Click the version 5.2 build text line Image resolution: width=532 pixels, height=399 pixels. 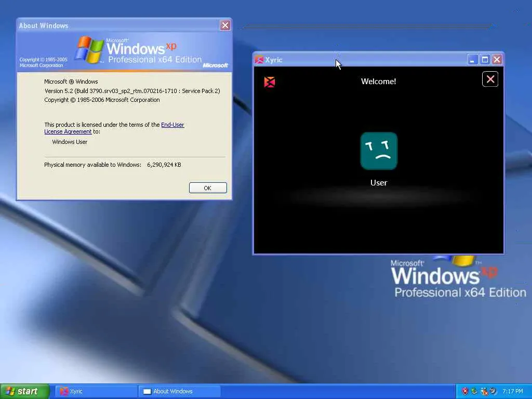[132, 91]
